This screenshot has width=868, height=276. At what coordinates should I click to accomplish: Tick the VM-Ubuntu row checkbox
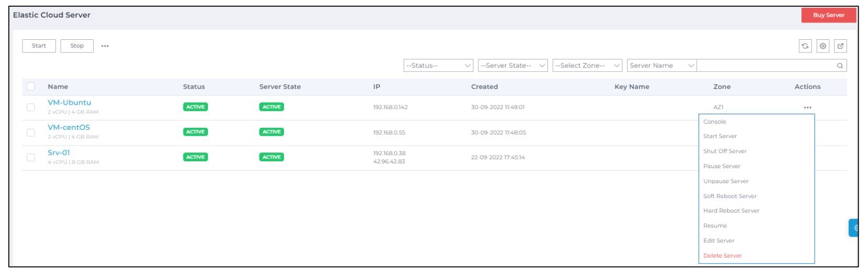tap(31, 107)
